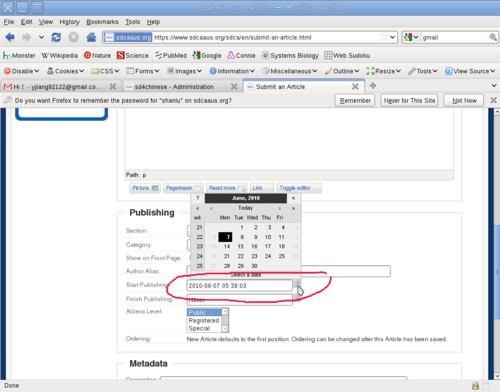Open the Information toolbar menu

click(232, 71)
